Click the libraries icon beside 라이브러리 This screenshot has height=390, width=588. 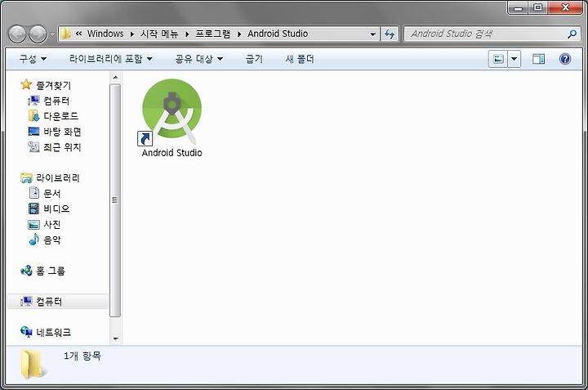point(26,177)
